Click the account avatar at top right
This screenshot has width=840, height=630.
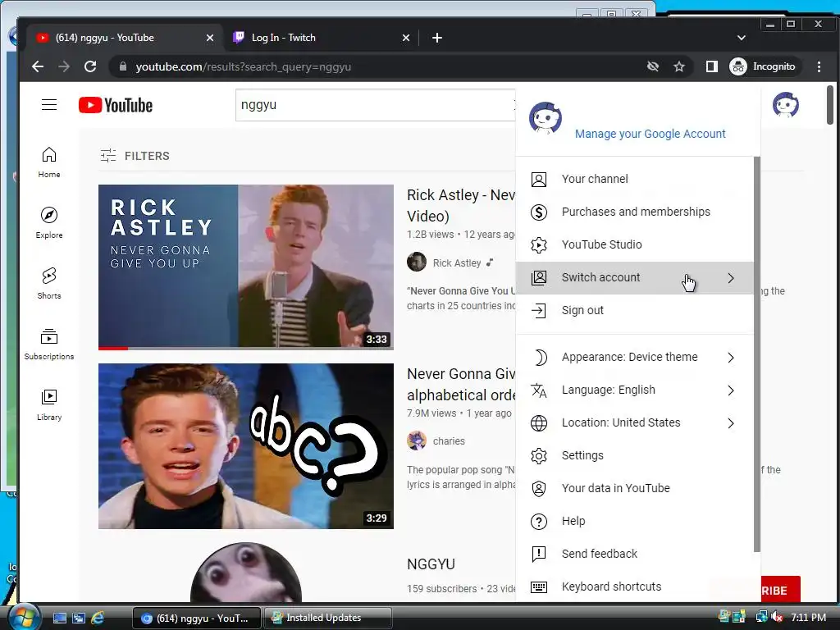click(x=785, y=104)
